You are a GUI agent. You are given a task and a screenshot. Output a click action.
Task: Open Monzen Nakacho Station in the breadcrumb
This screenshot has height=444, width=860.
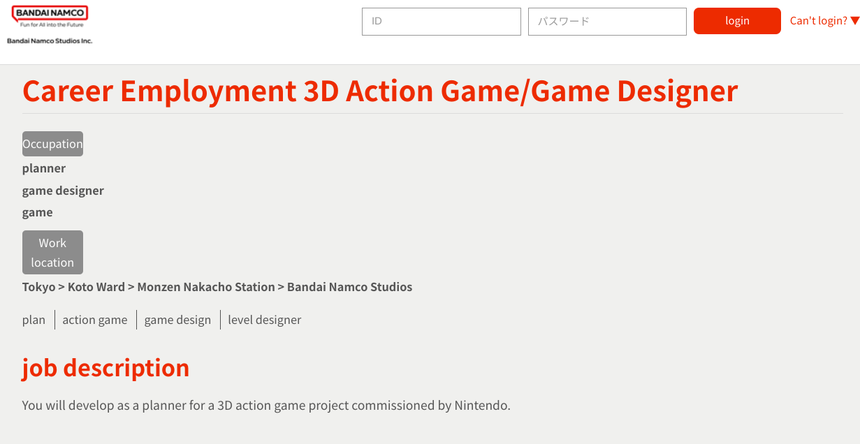click(205, 287)
